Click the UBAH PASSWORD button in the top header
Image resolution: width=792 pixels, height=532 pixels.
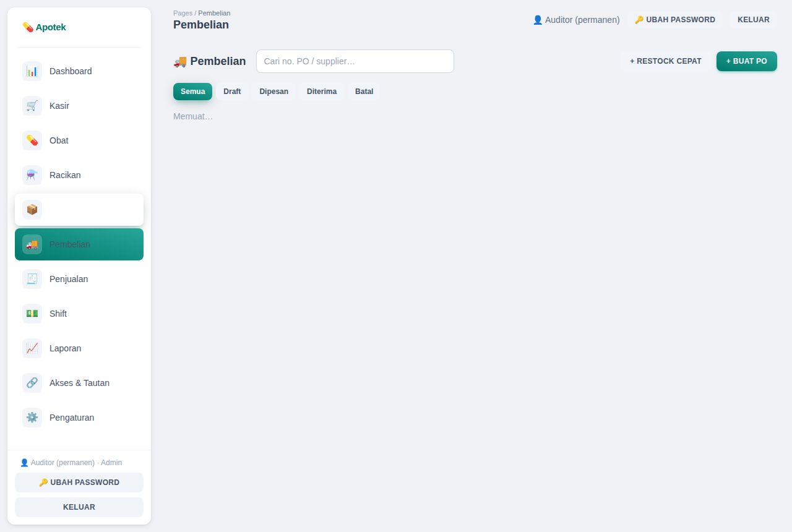tap(674, 20)
